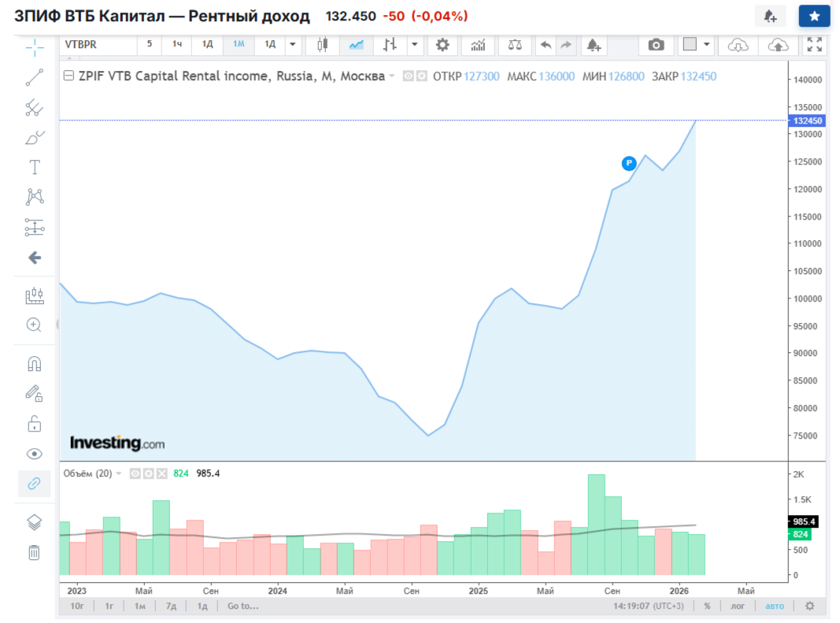Image resolution: width=840 pixels, height=623 pixels.
Task: Toggle stay in drawing mode pencil-lock
Action: pos(35,394)
